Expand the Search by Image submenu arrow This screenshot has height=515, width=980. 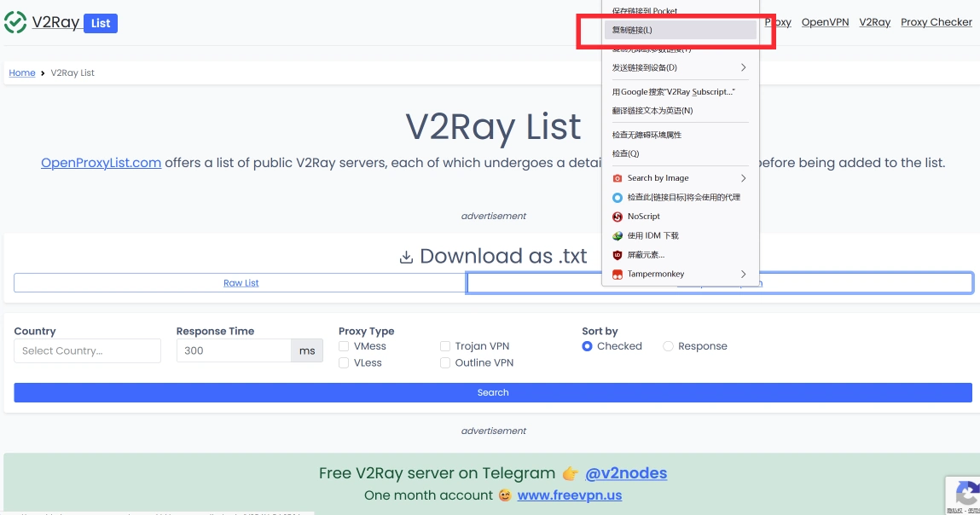tap(743, 178)
